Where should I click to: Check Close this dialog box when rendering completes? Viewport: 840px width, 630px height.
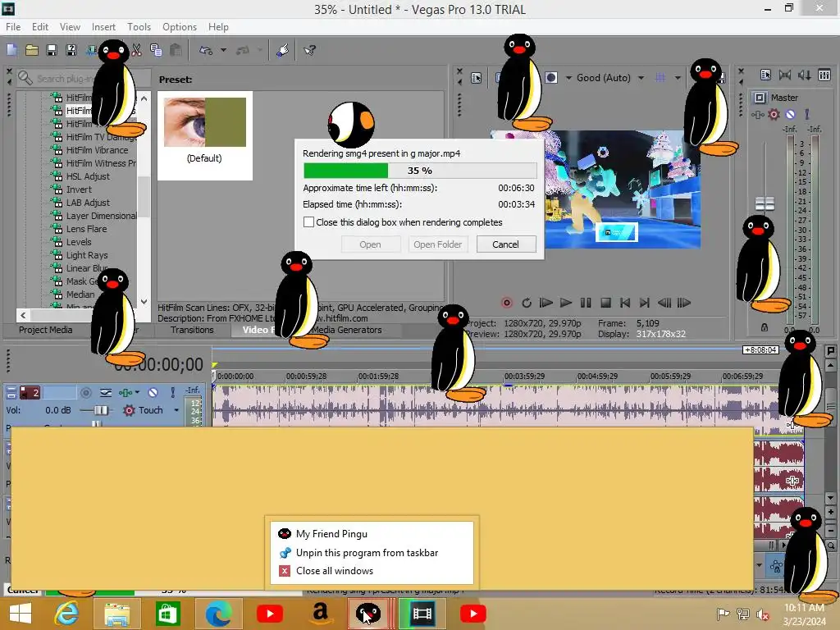point(308,221)
